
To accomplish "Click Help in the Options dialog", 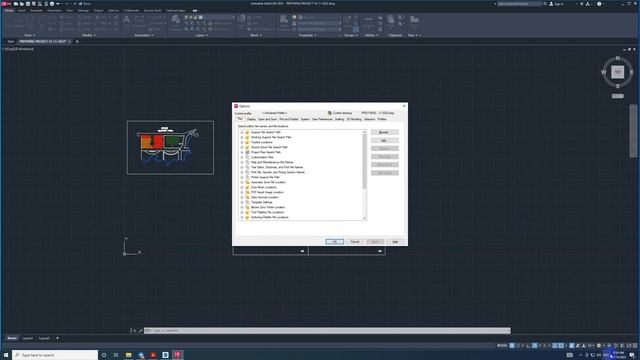I will pyautogui.click(x=395, y=242).
